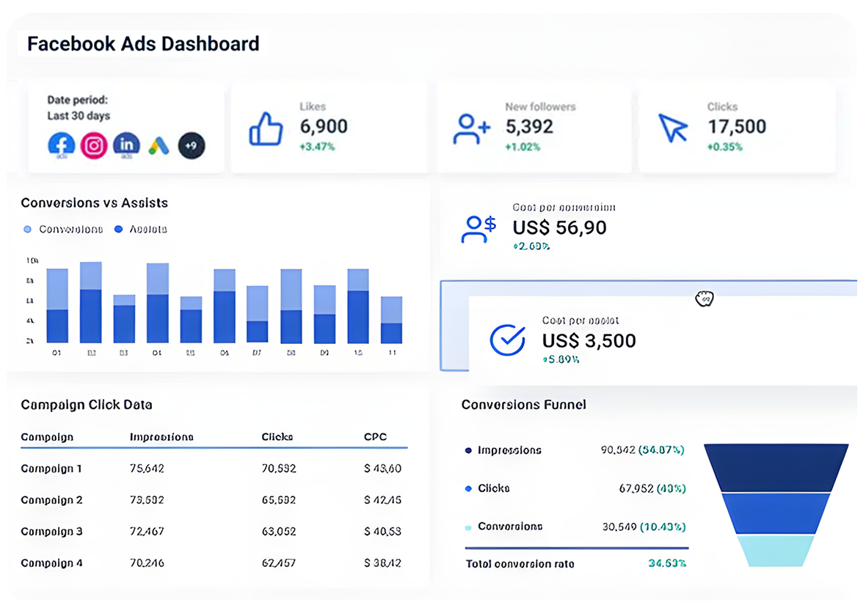Sort by the CPC column header

[x=375, y=437]
